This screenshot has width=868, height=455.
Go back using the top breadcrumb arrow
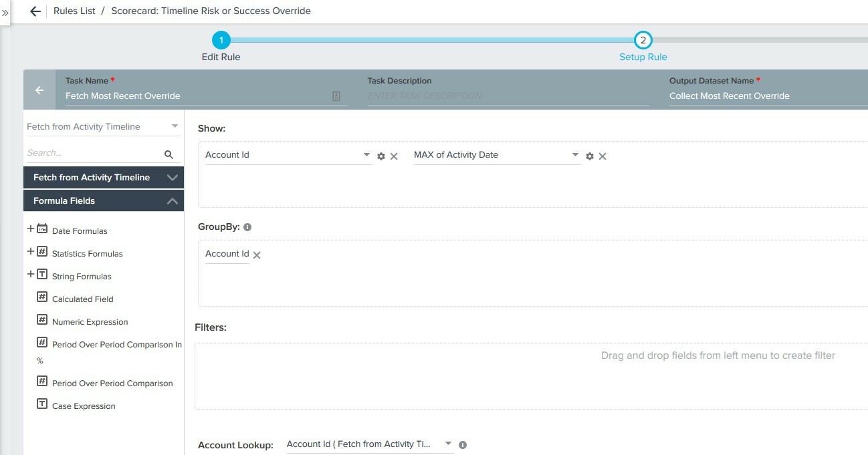[x=35, y=11]
